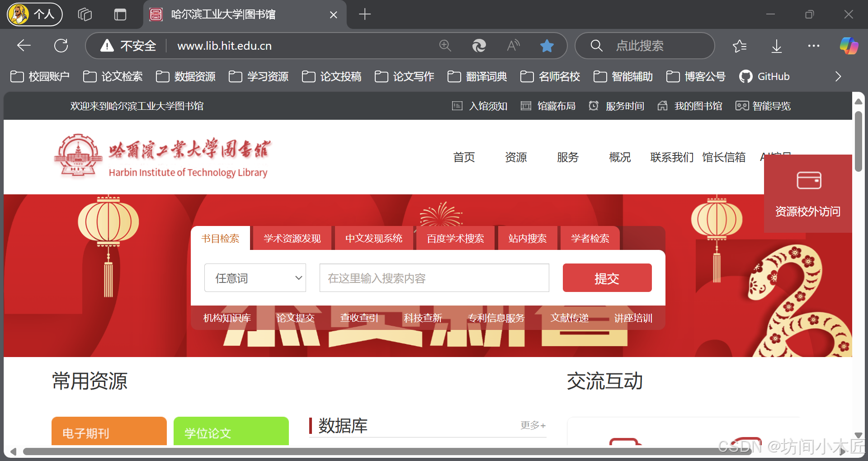Select the 站内搜索 search tab
The width and height of the screenshot is (868, 461).
pos(527,238)
